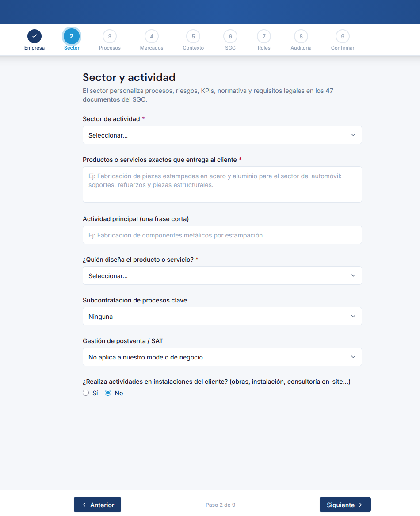Open step 6 SGC circle
This screenshot has height=516, width=420.
(230, 37)
